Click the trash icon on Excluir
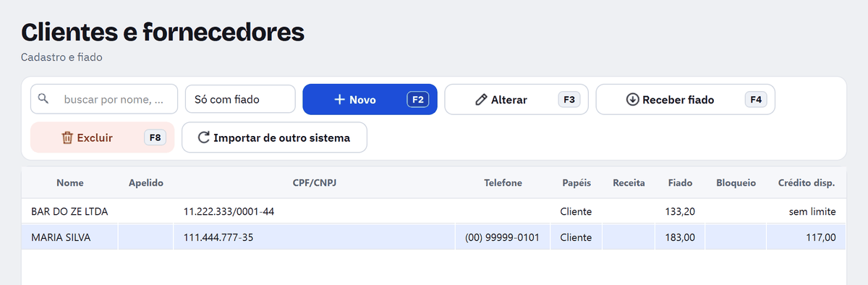Viewport: 868px width, 285px height. (x=67, y=137)
